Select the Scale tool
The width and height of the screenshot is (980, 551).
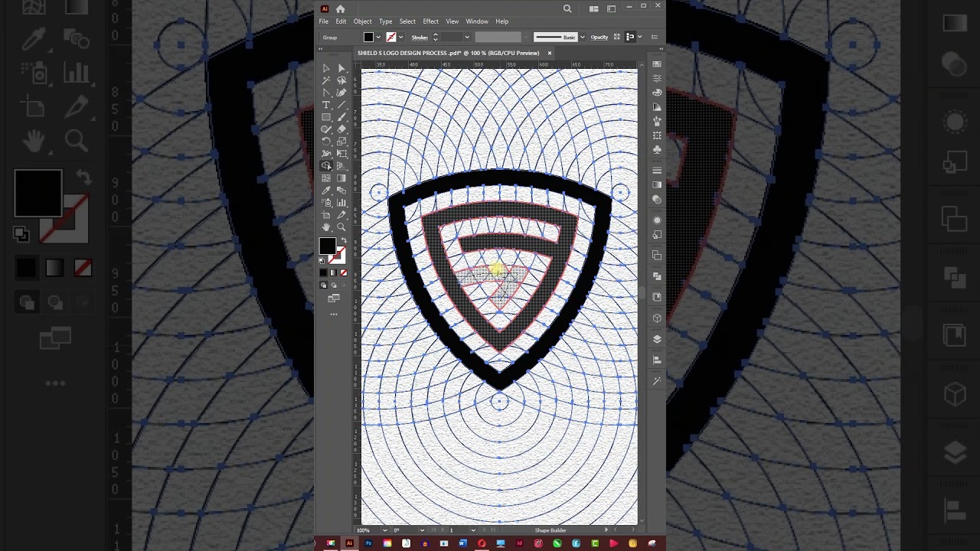click(341, 142)
